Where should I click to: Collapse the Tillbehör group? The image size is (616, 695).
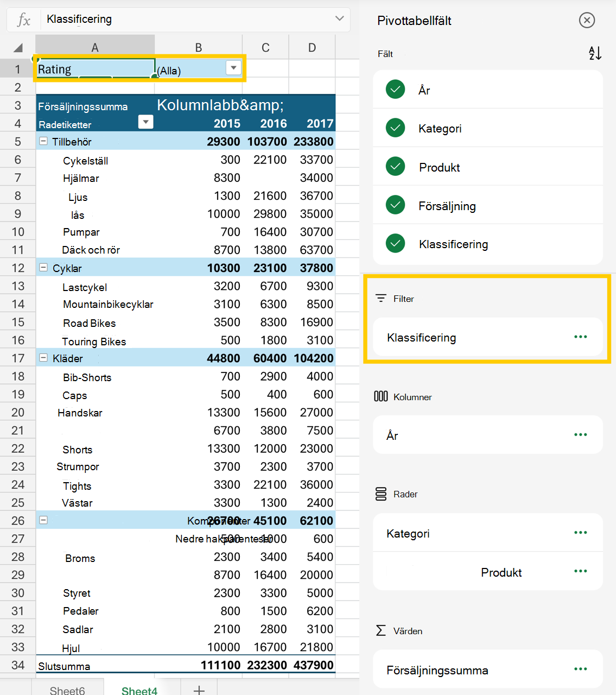pyautogui.click(x=43, y=141)
